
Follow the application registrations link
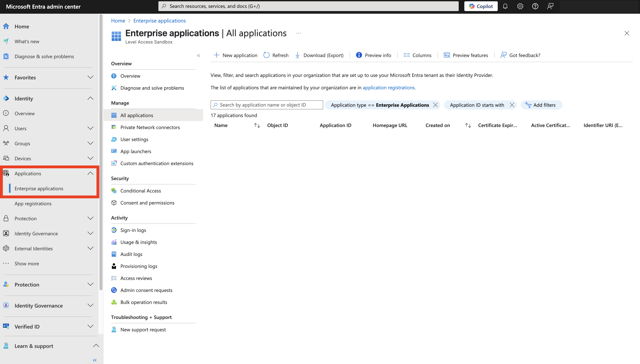tap(388, 87)
